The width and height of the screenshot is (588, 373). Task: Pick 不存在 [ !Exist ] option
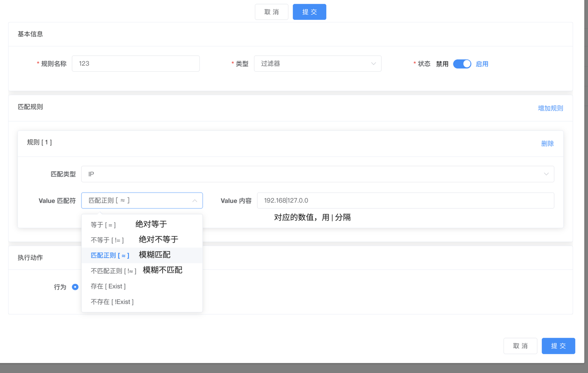112,302
